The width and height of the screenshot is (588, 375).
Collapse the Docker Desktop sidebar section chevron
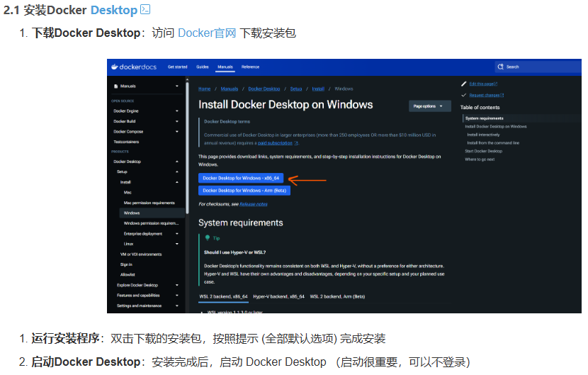(x=177, y=162)
